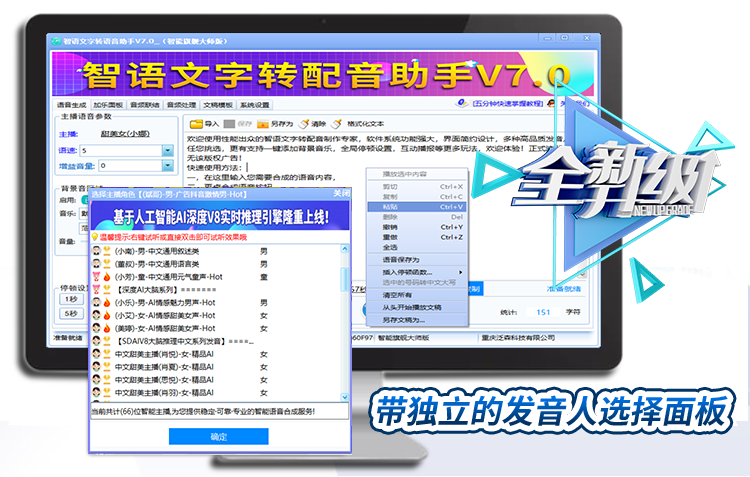Click the app icon in the title bar
The image size is (750, 477).
(x=56, y=41)
